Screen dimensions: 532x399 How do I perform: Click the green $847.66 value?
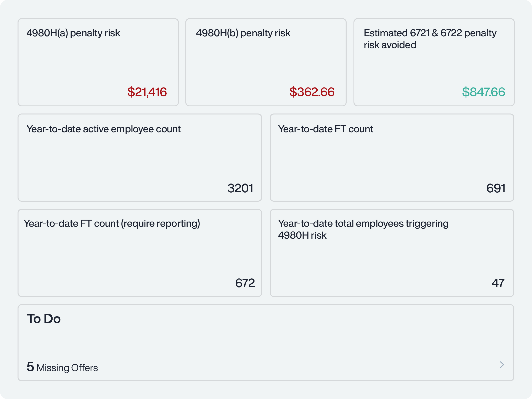click(x=483, y=92)
